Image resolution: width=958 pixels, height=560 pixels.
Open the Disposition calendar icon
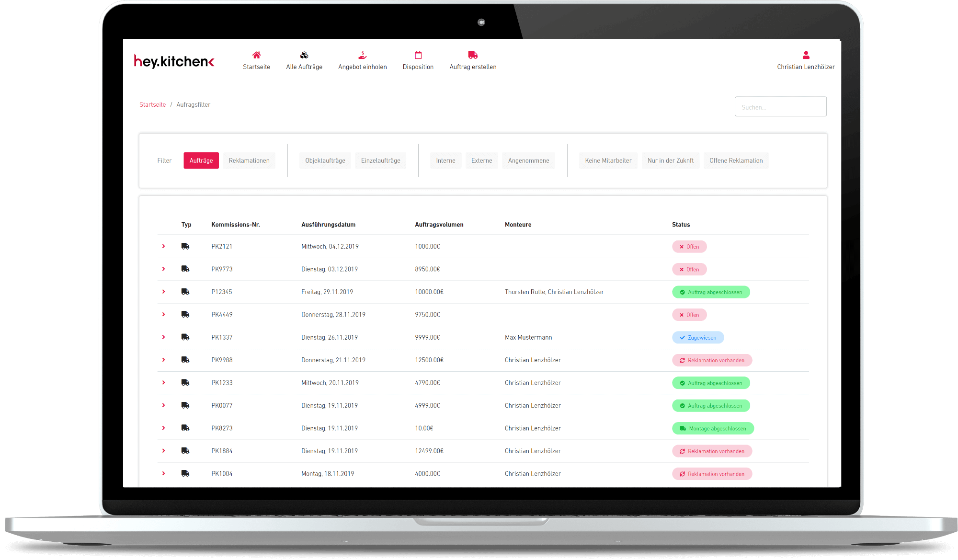tap(418, 55)
